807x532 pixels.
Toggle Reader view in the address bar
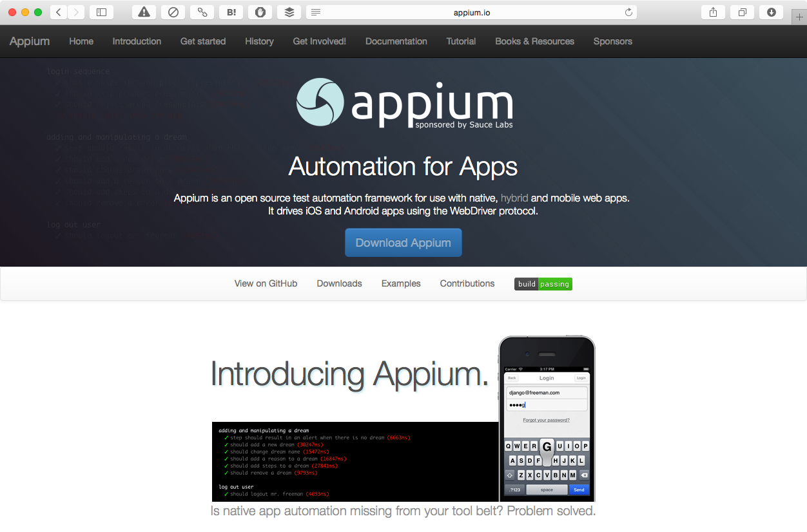click(316, 12)
